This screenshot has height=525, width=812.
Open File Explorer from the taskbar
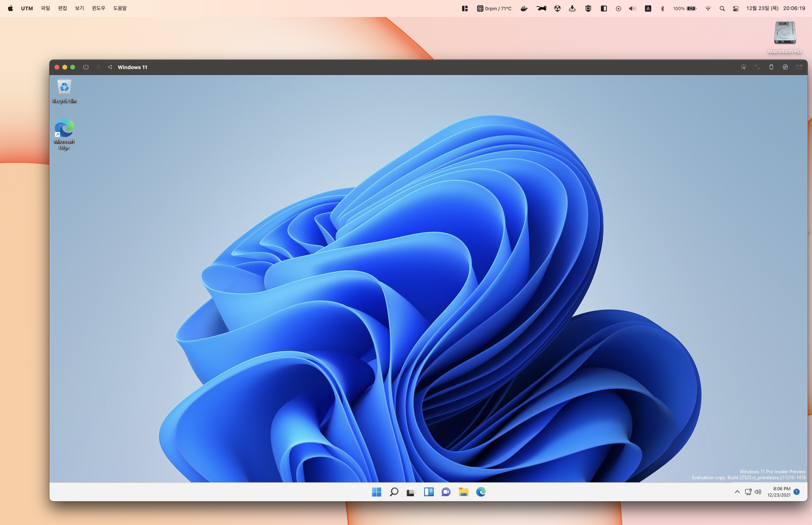[463, 492]
